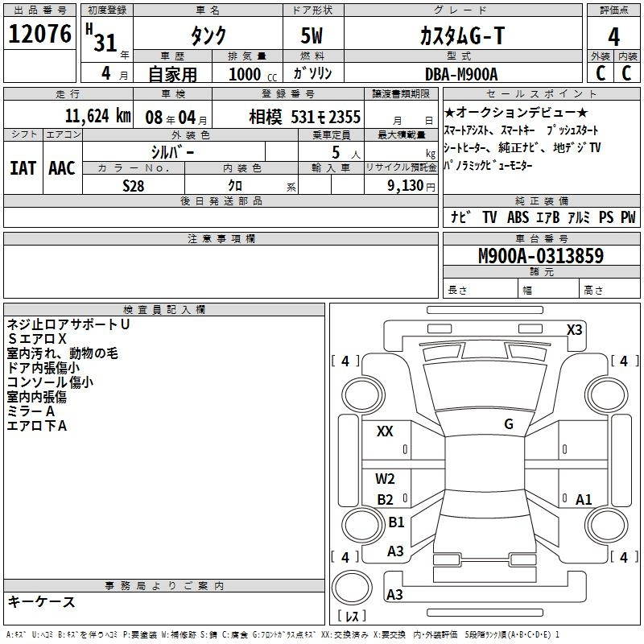Select inspector note SエアロX
Viewport: 644px width, 644px height.
(x=37, y=339)
